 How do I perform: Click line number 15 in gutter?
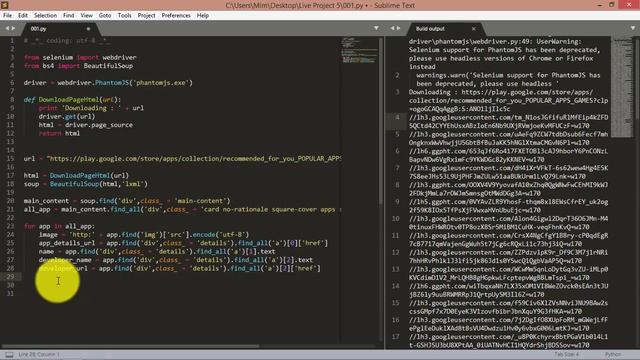tap(10, 158)
